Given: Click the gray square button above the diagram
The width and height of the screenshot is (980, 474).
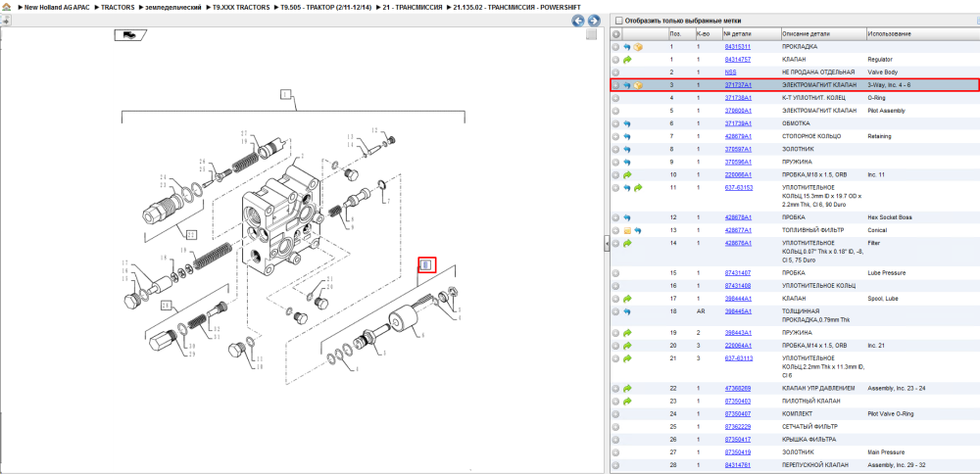Looking at the screenshot, I should pos(591,35).
